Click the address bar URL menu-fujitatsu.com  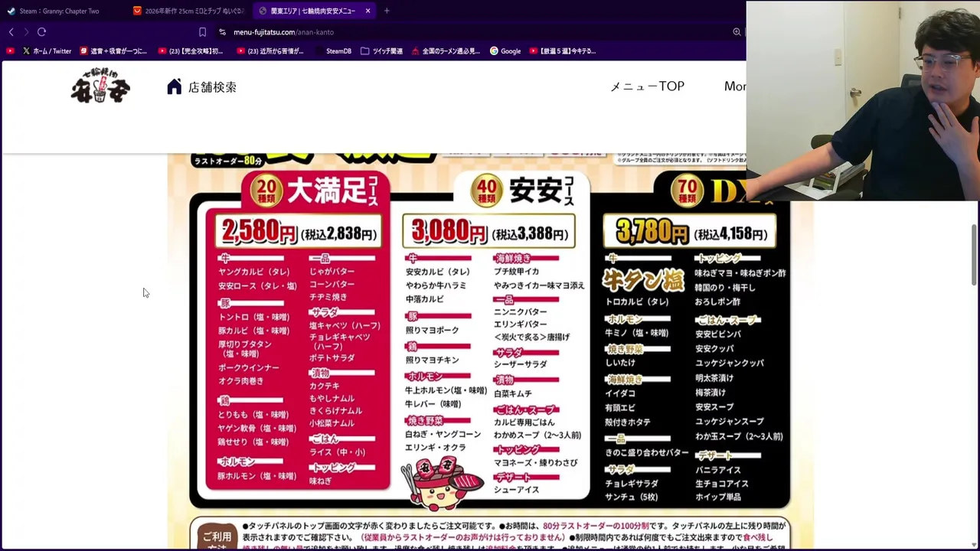point(283,32)
